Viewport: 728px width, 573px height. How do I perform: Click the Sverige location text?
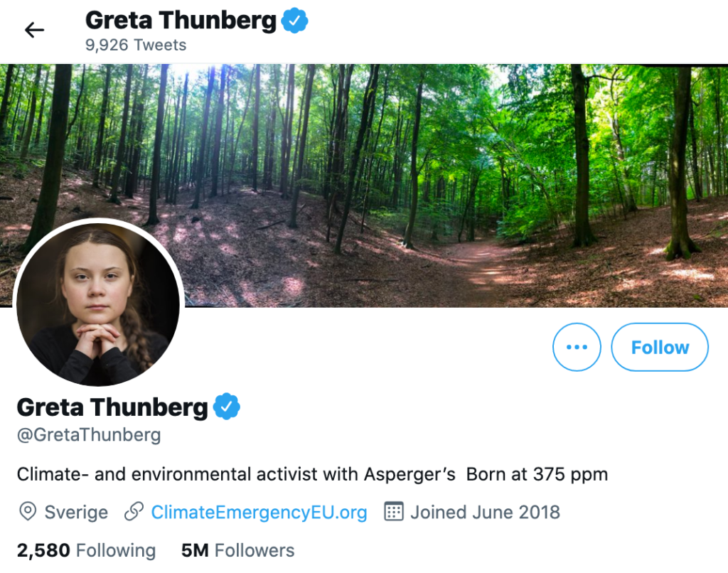pos(76,512)
